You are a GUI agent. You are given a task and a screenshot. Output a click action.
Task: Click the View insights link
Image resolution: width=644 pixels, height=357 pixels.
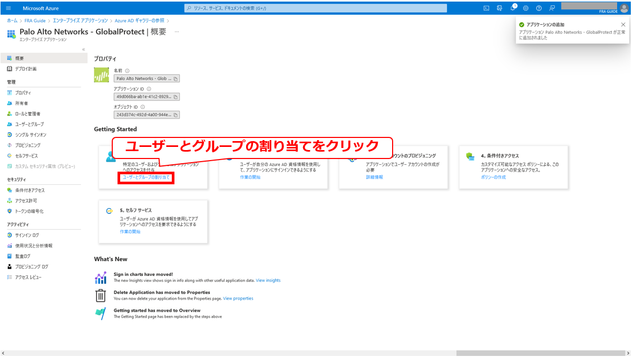pos(268,281)
